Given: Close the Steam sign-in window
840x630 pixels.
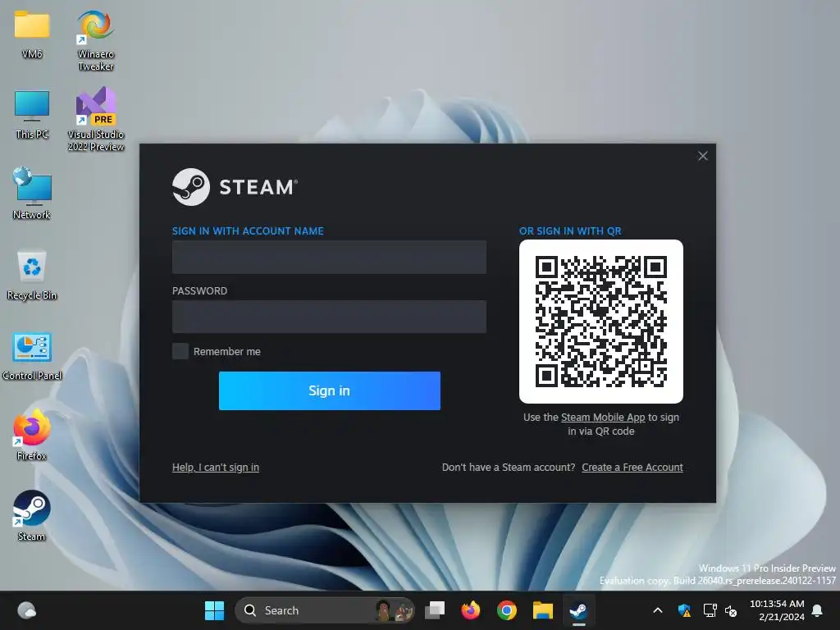Looking at the screenshot, I should pos(702,156).
